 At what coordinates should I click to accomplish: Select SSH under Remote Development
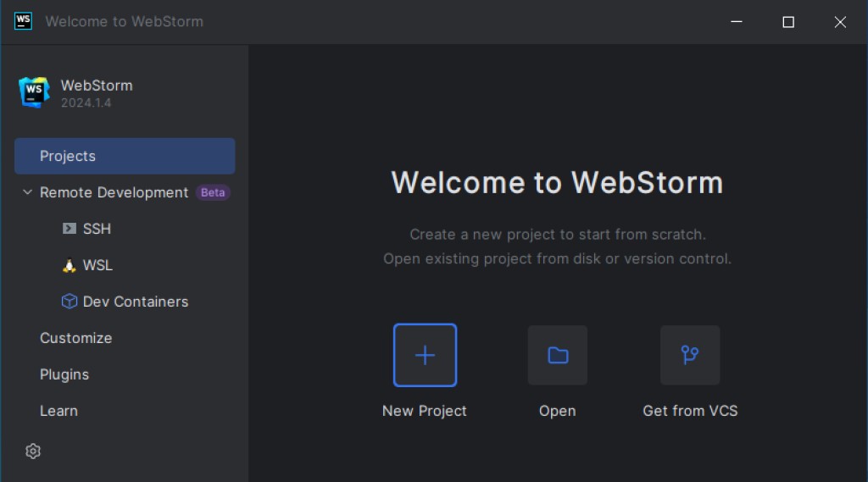coord(97,229)
